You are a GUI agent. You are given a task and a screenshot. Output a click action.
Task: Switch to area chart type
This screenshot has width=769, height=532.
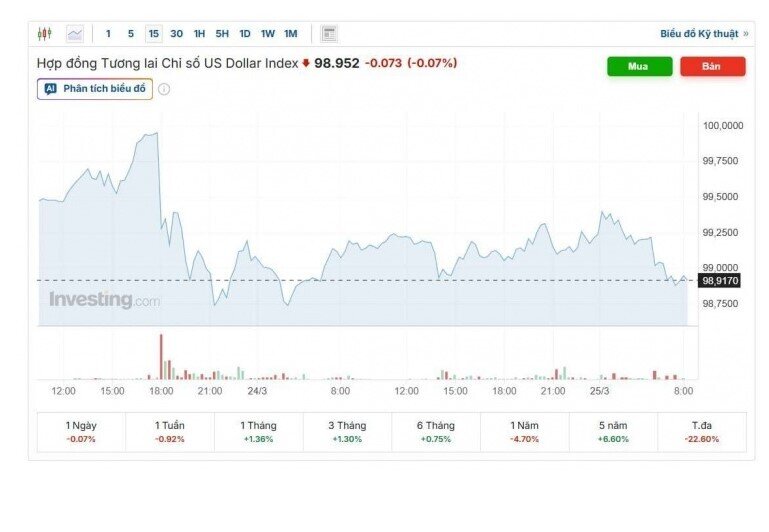[x=75, y=34]
